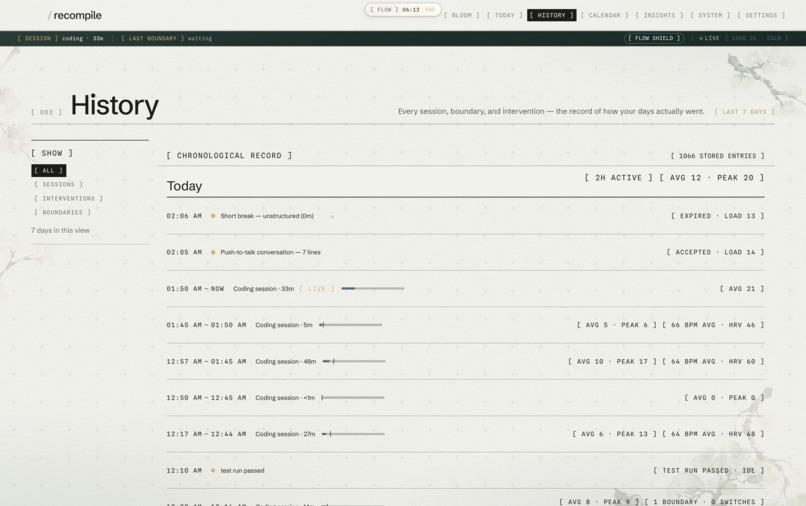Click the LOAD 21 · CALM status
This screenshot has height=506, width=806.
756,38
